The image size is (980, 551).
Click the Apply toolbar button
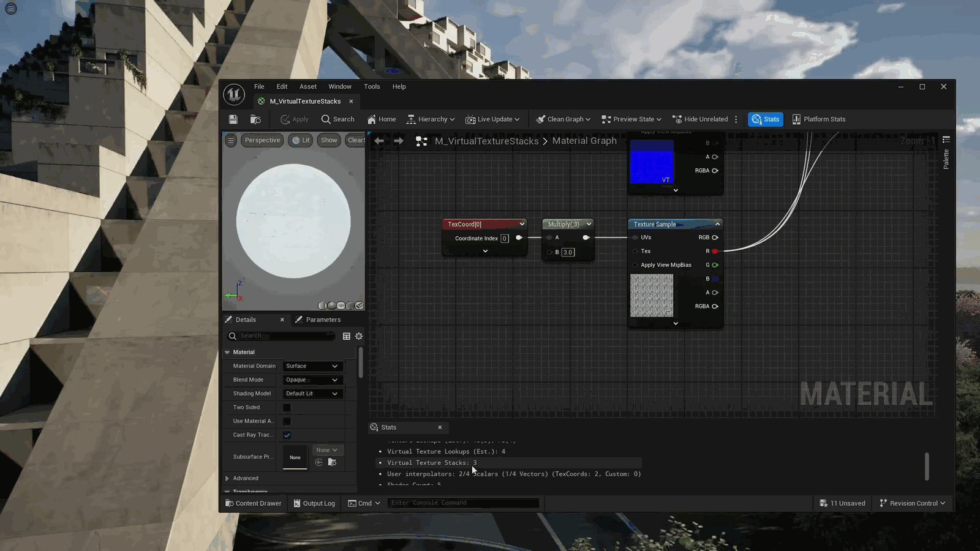295,119
